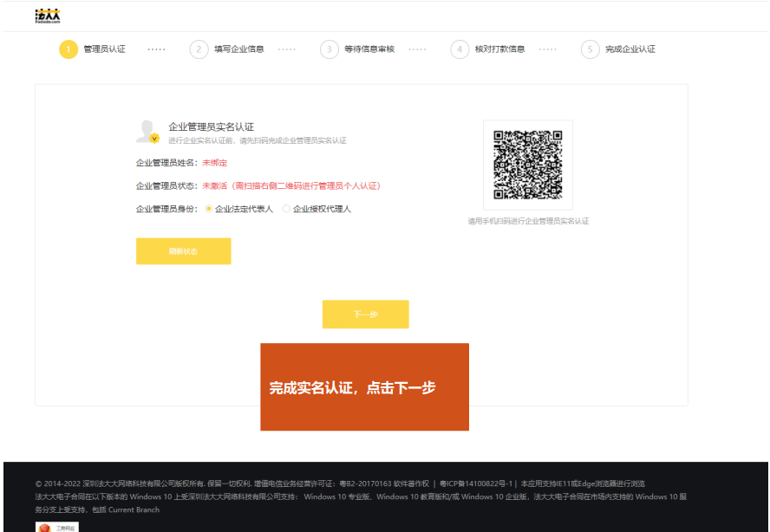770x532 pixels.
Task: Select the 企业授权代理人 radio option
Action: click(287, 209)
